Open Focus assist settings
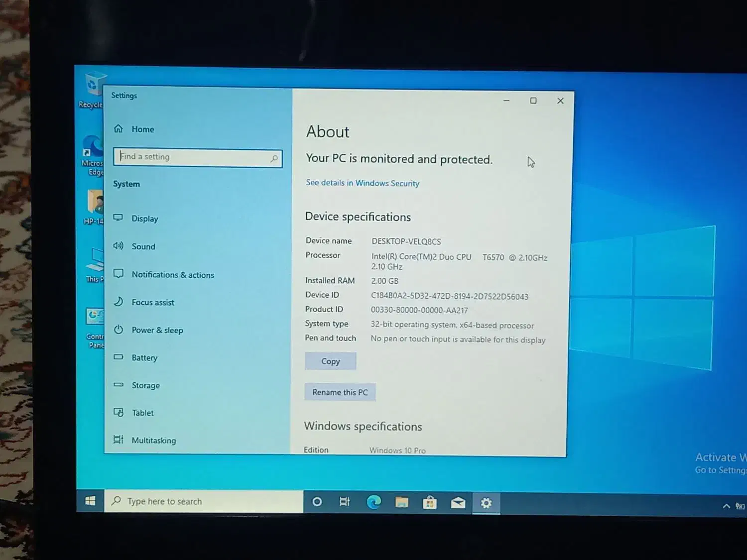The height and width of the screenshot is (560, 747). [152, 302]
